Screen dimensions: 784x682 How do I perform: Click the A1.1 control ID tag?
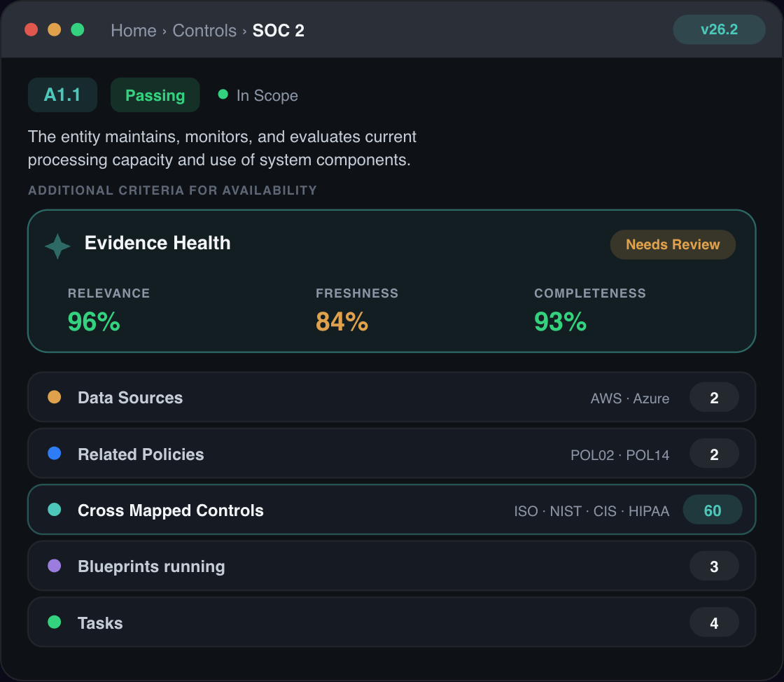62,95
